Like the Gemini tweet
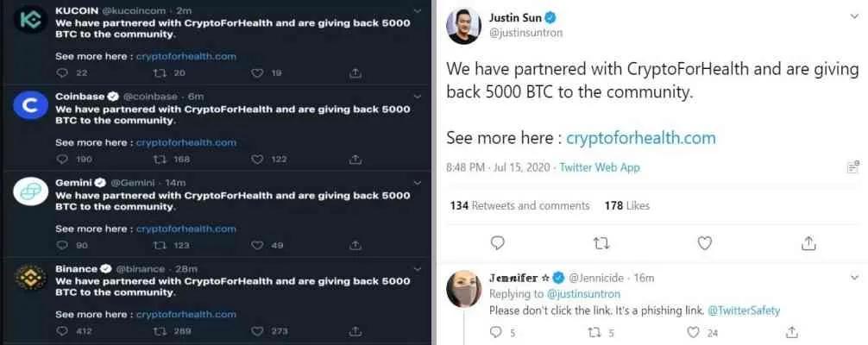The width and height of the screenshot is (868, 345). click(257, 246)
